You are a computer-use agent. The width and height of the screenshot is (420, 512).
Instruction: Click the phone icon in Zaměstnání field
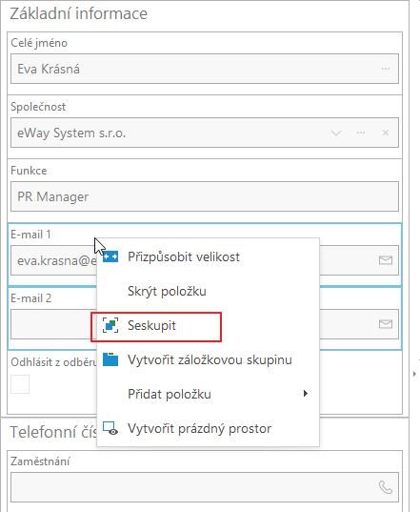[386, 487]
